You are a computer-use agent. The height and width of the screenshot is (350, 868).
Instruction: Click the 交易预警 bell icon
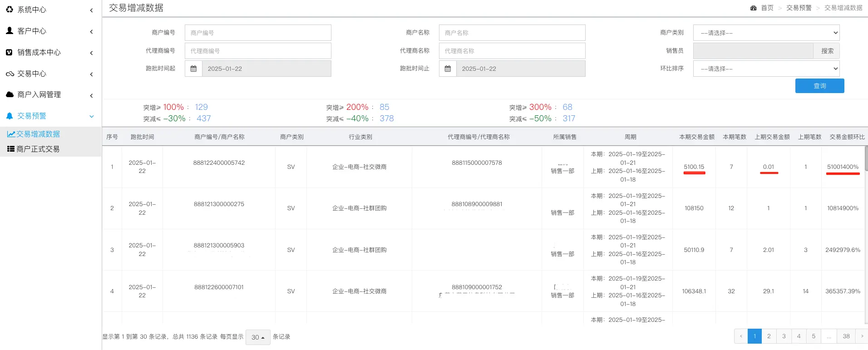[10, 116]
